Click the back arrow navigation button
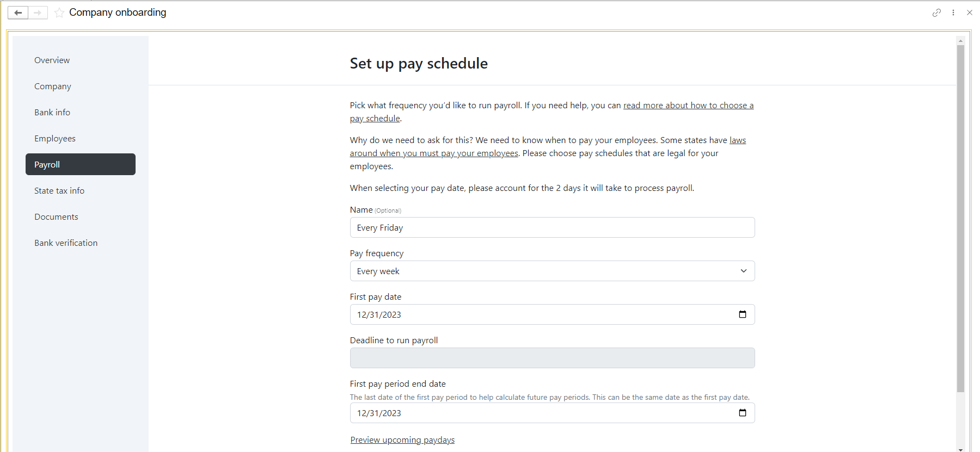Screen dimensions: 980x452 pyautogui.click(x=18, y=13)
